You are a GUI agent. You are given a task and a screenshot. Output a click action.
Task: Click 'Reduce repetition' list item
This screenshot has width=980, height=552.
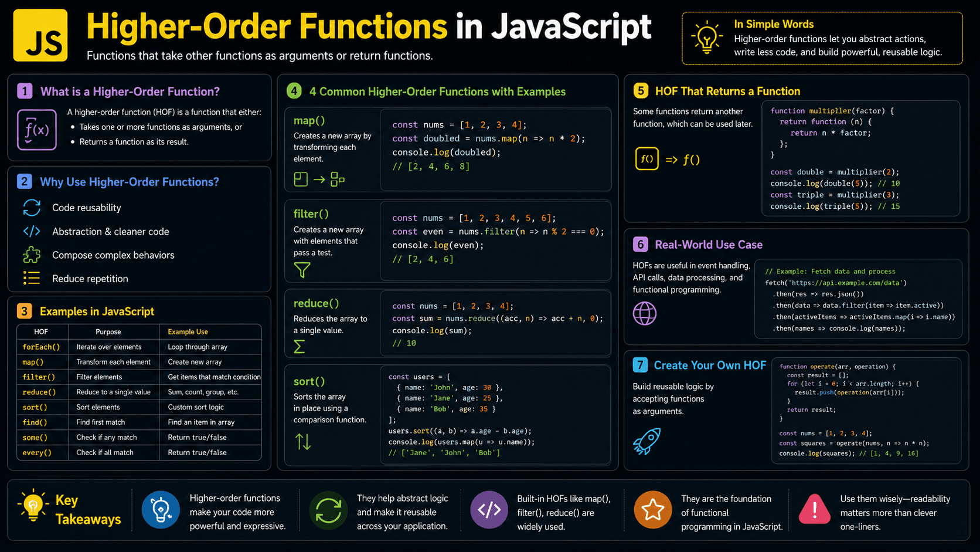[x=90, y=279]
